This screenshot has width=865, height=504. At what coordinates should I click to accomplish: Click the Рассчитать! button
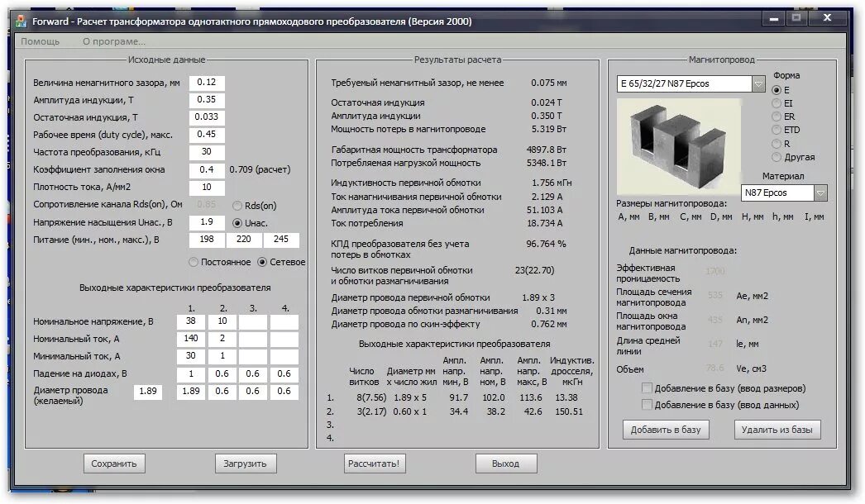point(374,464)
